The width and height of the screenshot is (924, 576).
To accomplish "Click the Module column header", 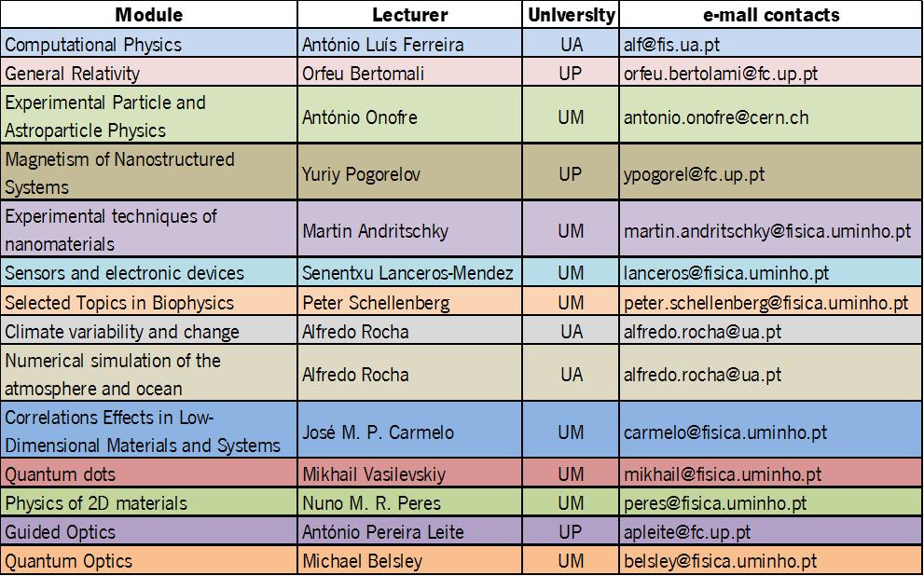I will [148, 15].
